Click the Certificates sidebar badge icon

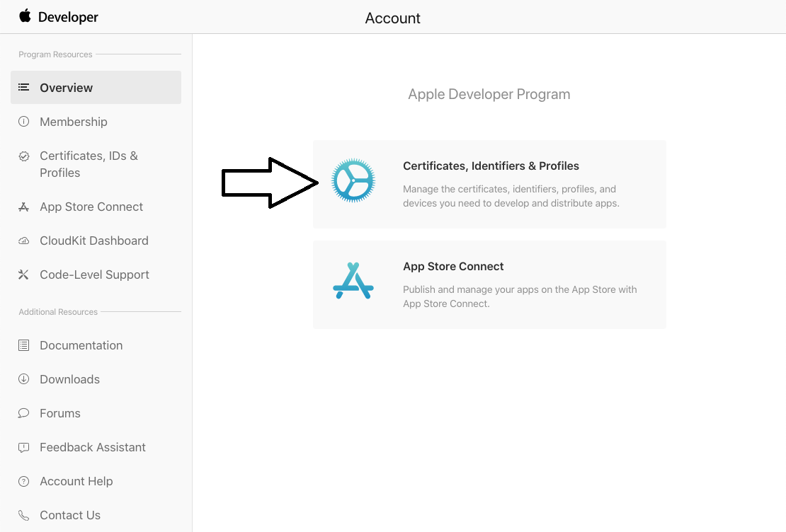click(24, 156)
